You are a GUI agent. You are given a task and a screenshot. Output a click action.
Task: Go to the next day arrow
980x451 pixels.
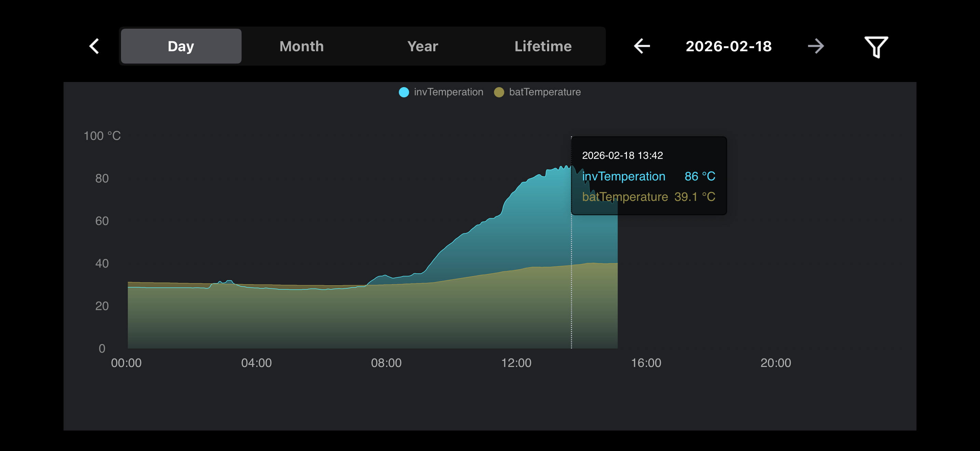816,46
